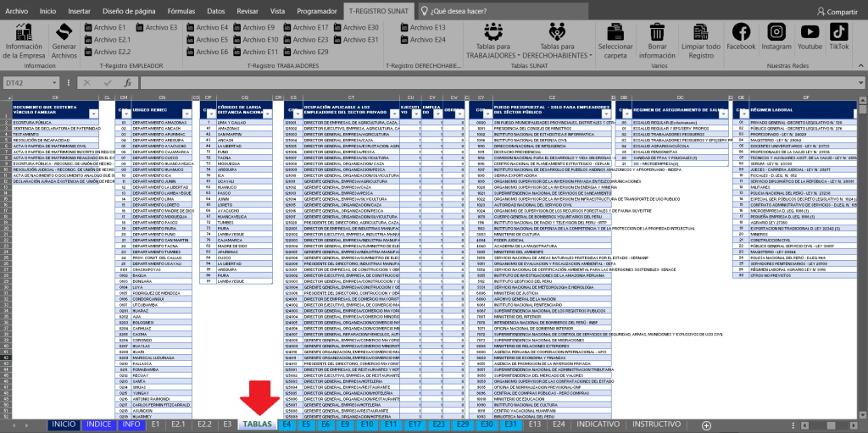Image resolution: width=868 pixels, height=433 pixels.
Task: Open Archivo E3
Action: (x=157, y=27)
